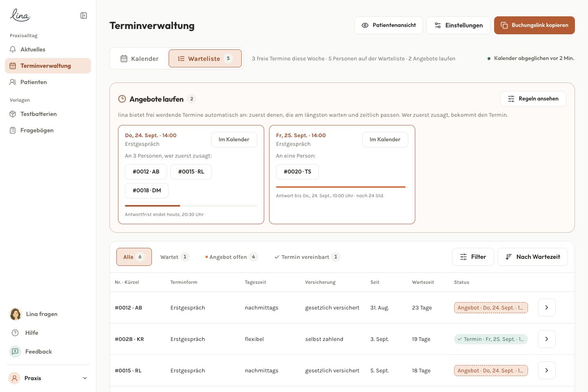Image resolution: width=588 pixels, height=392 pixels.
Task: Open Einstellungen
Action: pyautogui.click(x=459, y=25)
